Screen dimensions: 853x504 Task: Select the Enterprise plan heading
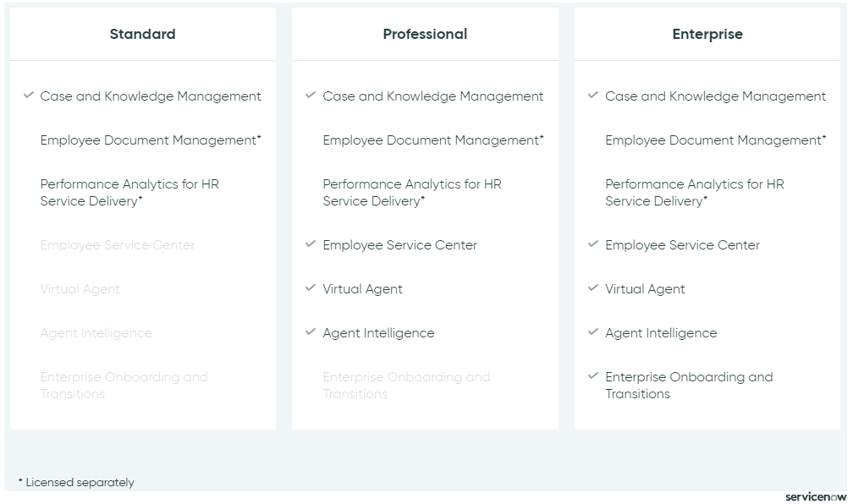707,34
